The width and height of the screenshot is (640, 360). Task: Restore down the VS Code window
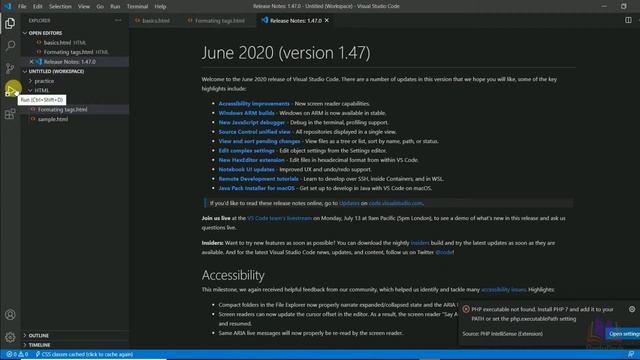(623, 6)
